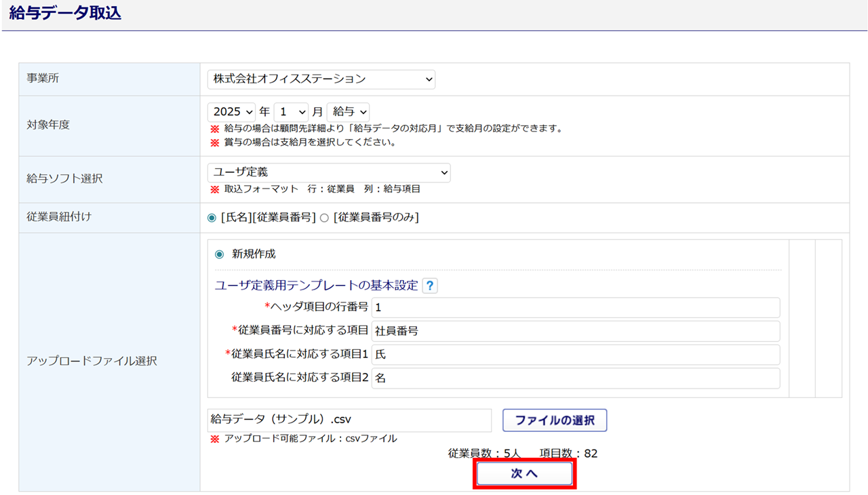The height and width of the screenshot is (495, 868).
Task: Click the 従業員氏名に対応する項目2 field
Action: click(x=575, y=378)
